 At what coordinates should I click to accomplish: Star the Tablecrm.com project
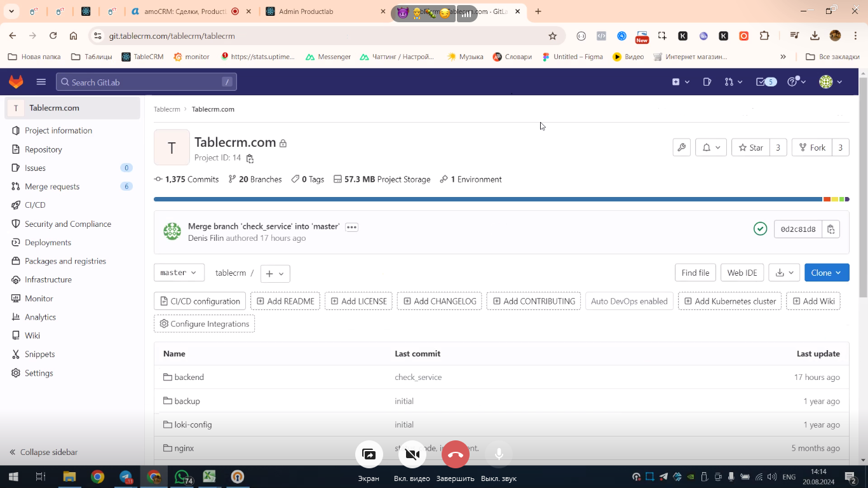tap(750, 147)
